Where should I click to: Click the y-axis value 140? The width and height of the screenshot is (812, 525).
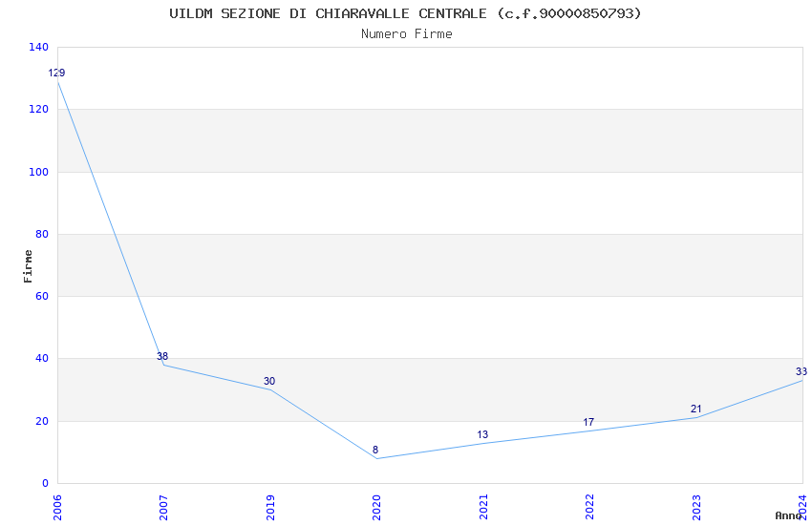click(39, 47)
